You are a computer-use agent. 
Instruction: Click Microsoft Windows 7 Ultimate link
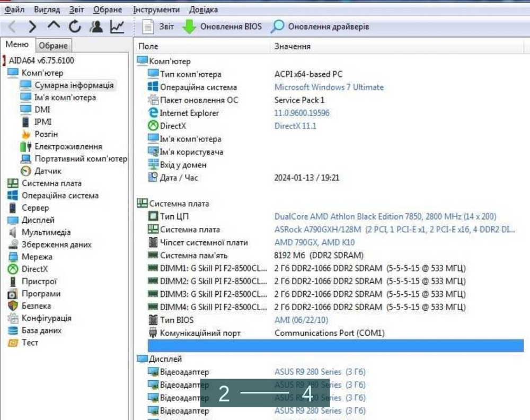[x=329, y=87]
